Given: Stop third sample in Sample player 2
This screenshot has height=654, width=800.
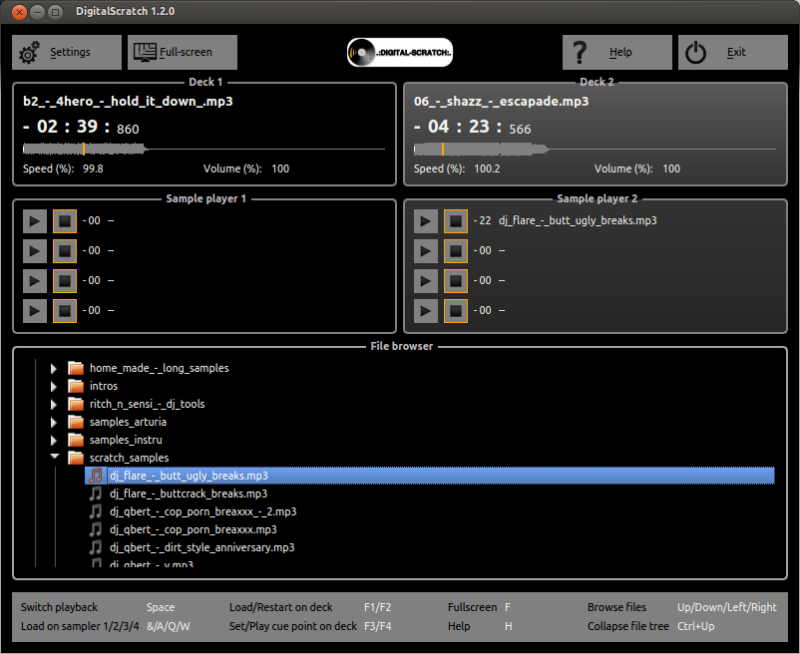Looking at the screenshot, I should (x=456, y=281).
